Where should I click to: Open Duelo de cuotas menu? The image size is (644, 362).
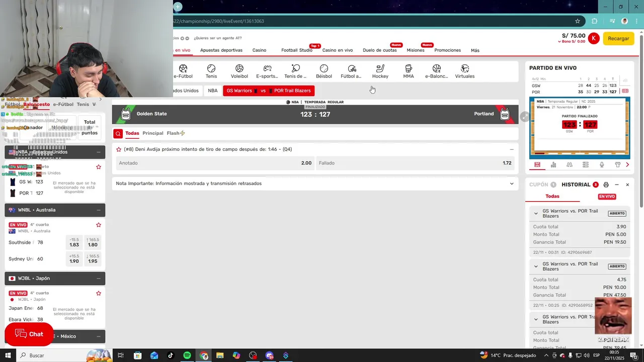380,50
